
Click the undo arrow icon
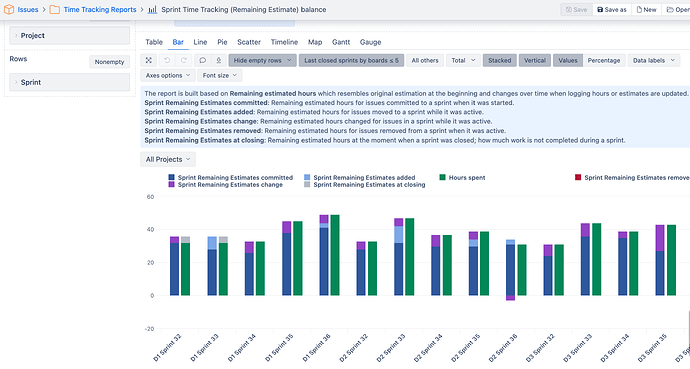(167, 60)
